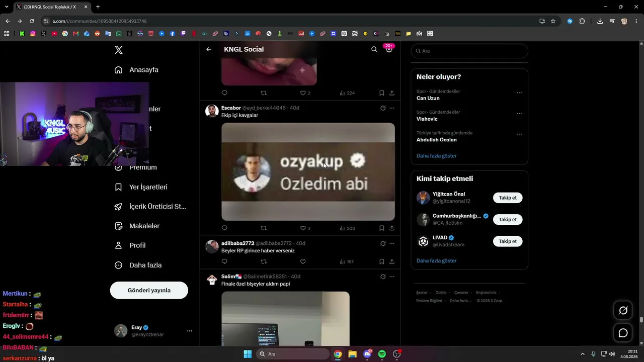The height and width of the screenshot is (362, 644).
Task: Show more follow suggestions link
Action: (436, 261)
